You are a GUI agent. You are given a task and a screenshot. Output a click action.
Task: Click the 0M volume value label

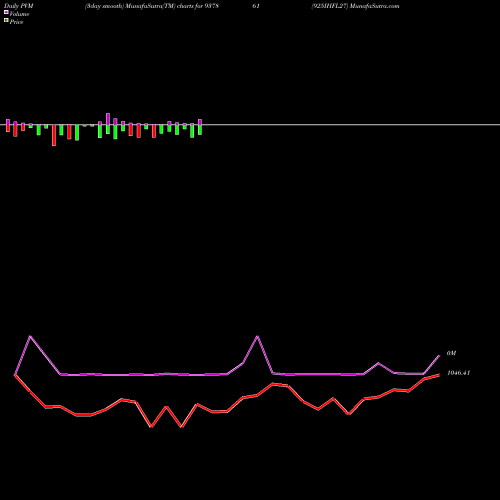[x=451, y=353]
